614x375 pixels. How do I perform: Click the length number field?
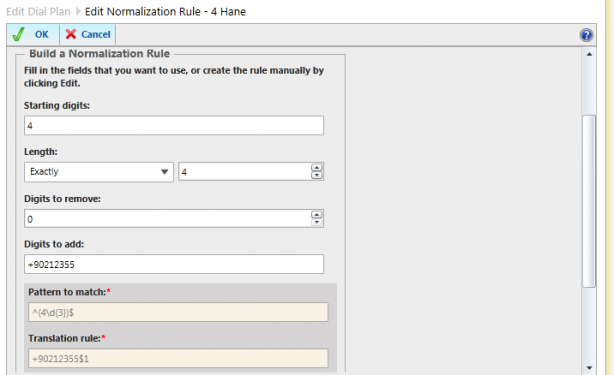(245, 172)
